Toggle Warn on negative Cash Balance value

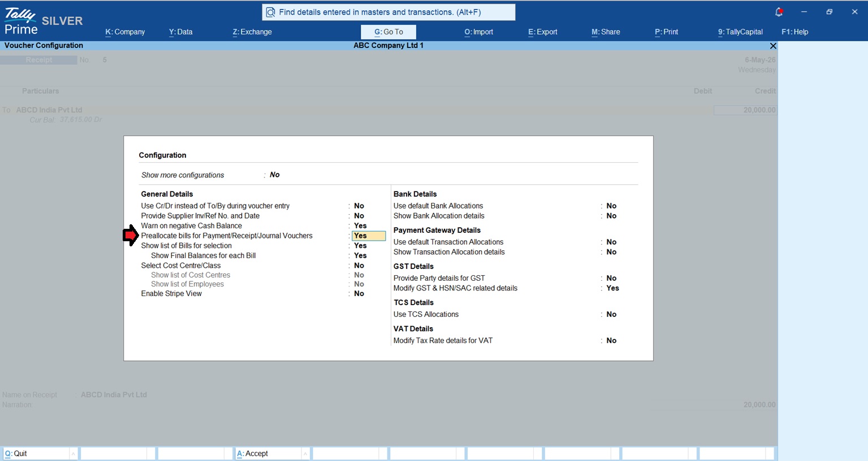[x=360, y=225]
